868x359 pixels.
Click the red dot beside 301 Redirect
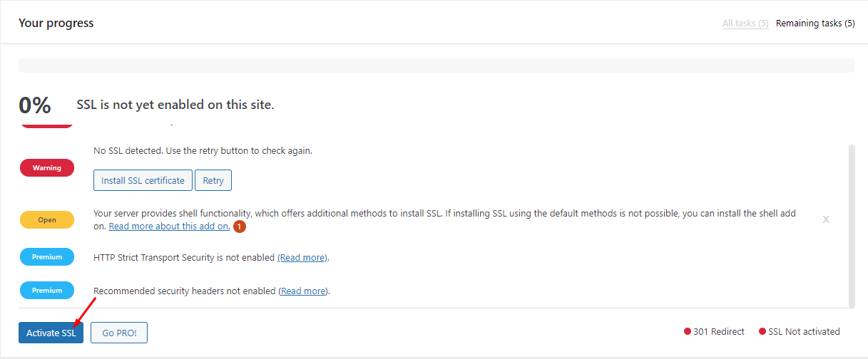pos(688,332)
